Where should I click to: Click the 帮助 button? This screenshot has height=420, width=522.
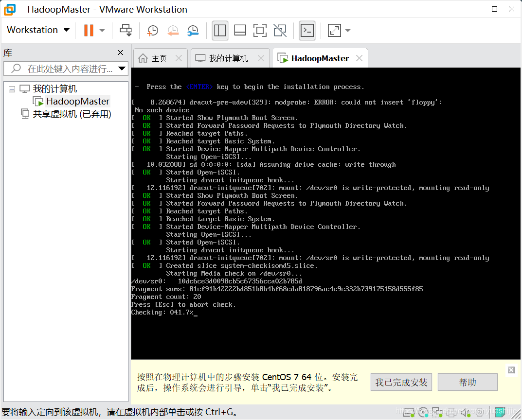[x=468, y=382]
